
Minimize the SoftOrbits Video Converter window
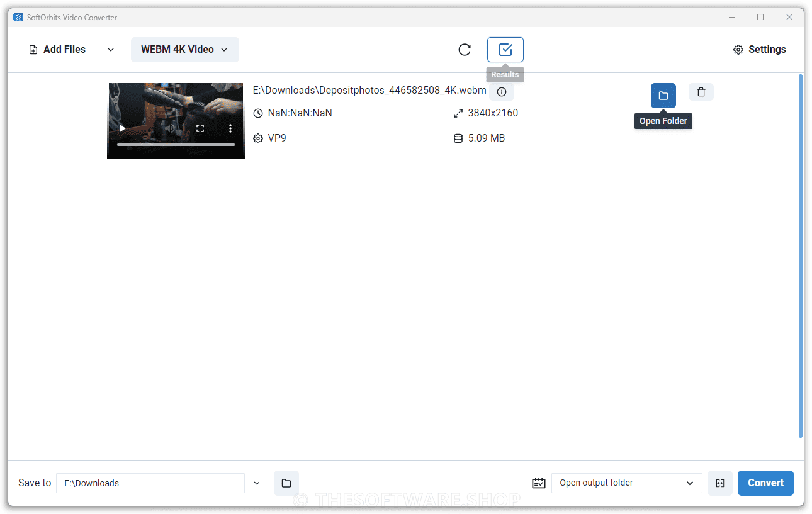point(732,17)
